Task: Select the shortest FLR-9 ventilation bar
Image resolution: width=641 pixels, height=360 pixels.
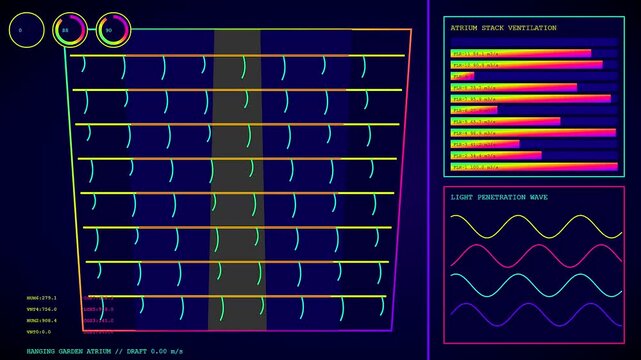Action: click(x=462, y=76)
